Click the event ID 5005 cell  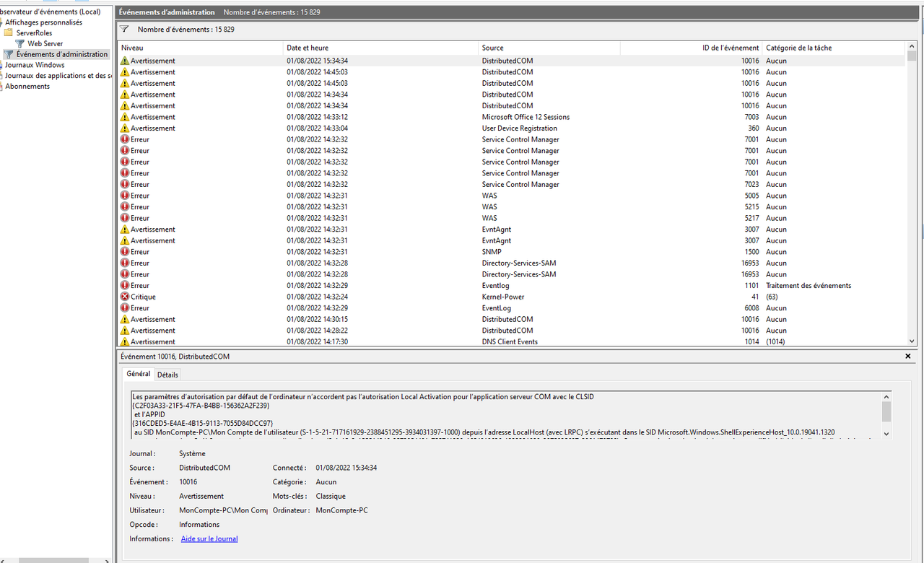pyautogui.click(x=751, y=196)
